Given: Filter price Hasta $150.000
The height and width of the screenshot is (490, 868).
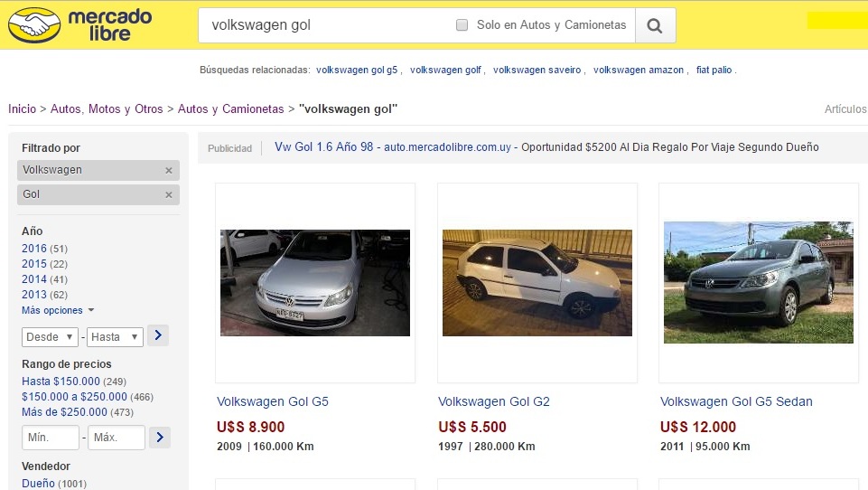Looking at the screenshot, I should point(61,382).
